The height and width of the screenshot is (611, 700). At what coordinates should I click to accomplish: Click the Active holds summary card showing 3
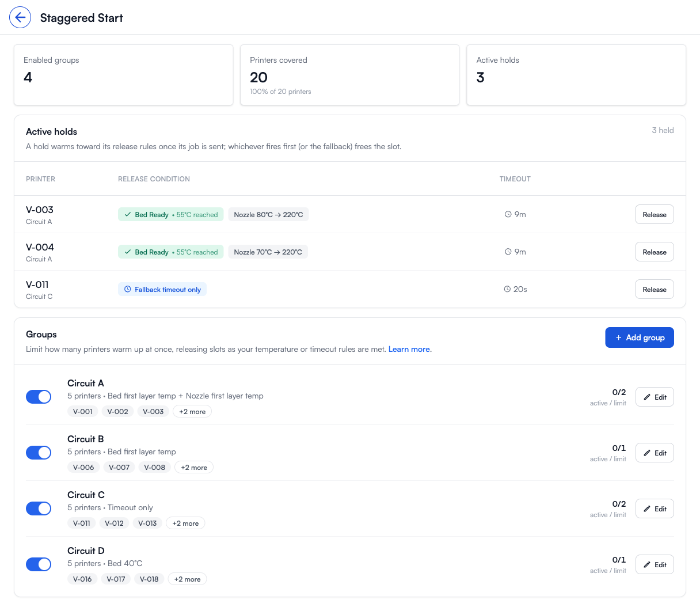coord(576,75)
